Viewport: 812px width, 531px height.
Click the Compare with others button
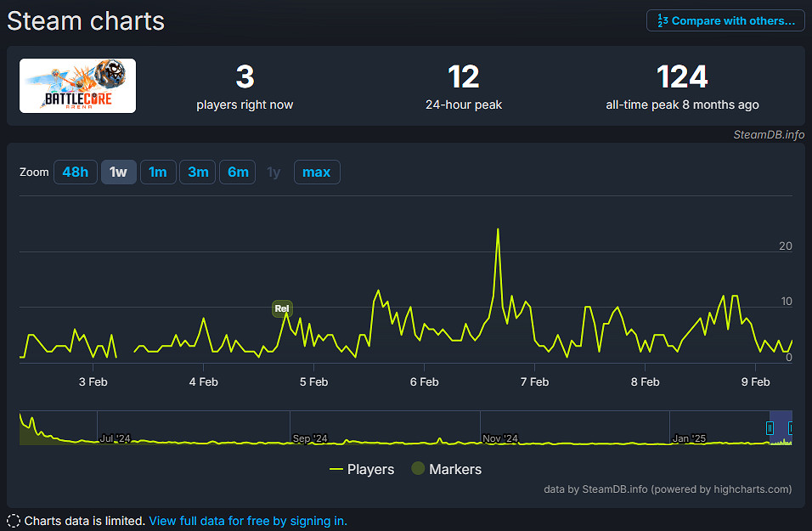click(725, 21)
